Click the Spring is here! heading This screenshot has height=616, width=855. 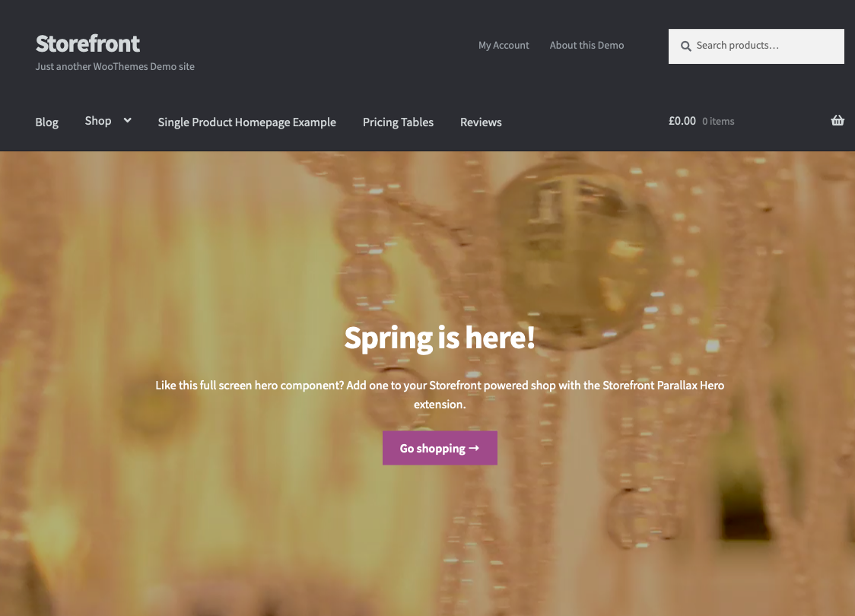point(440,338)
